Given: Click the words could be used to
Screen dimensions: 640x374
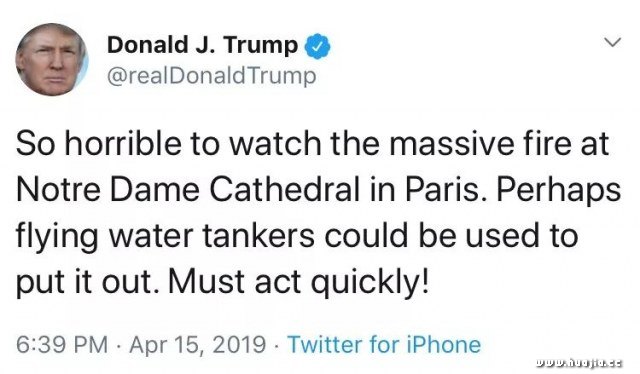Looking at the screenshot, I should pyautogui.click(x=451, y=236).
